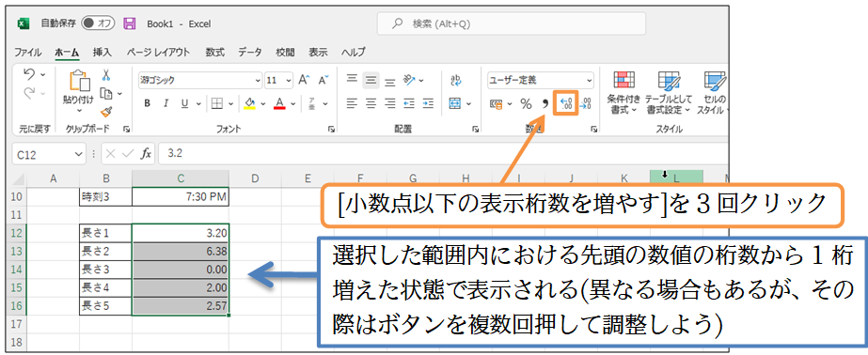Select the Format Painter brush icon
This screenshot has width=868, height=355.
tap(107, 112)
